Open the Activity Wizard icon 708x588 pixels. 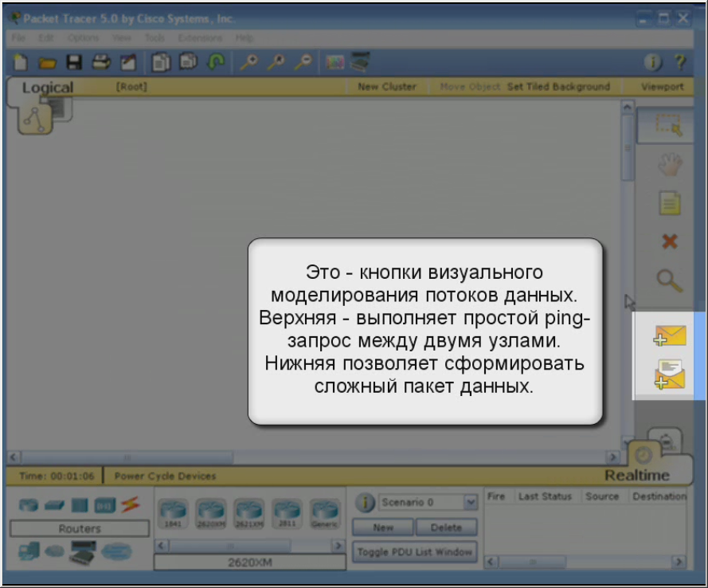click(x=128, y=62)
